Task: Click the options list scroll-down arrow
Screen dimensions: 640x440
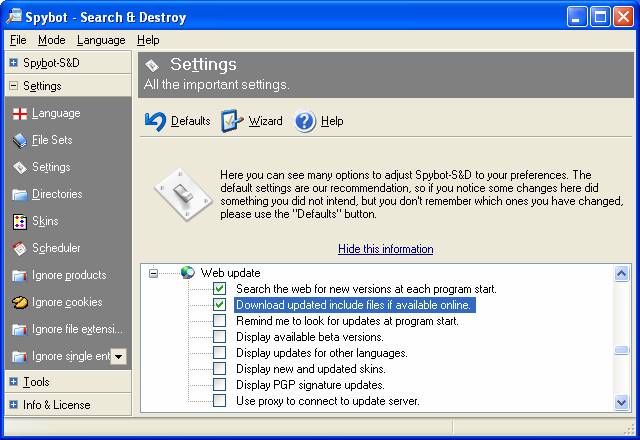Action: pos(622,403)
